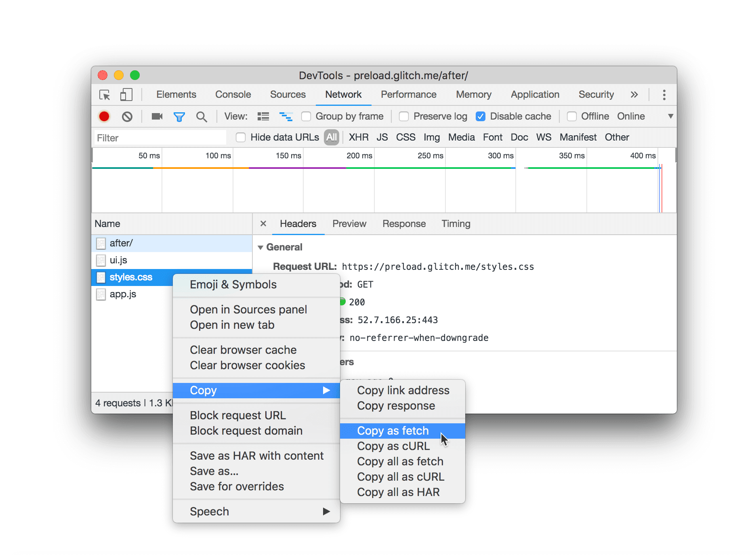756x555 pixels.
Task: Click the inspect element cursor icon
Action: pos(104,95)
